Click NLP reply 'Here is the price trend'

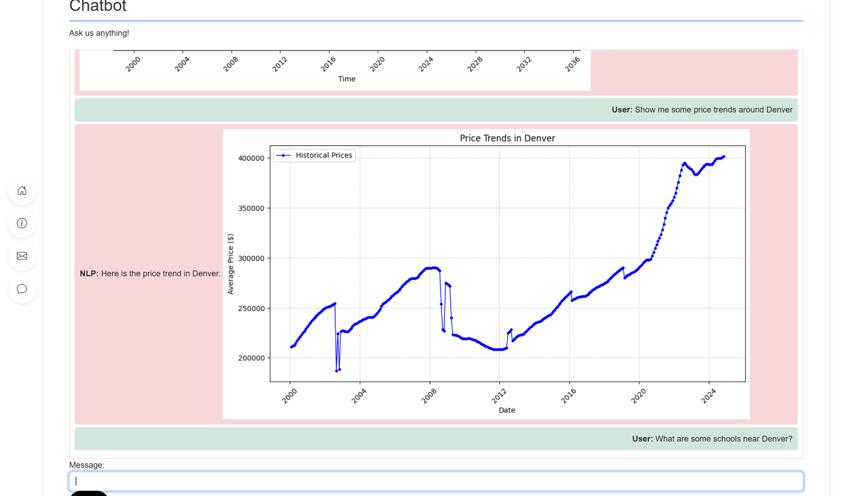tap(150, 274)
